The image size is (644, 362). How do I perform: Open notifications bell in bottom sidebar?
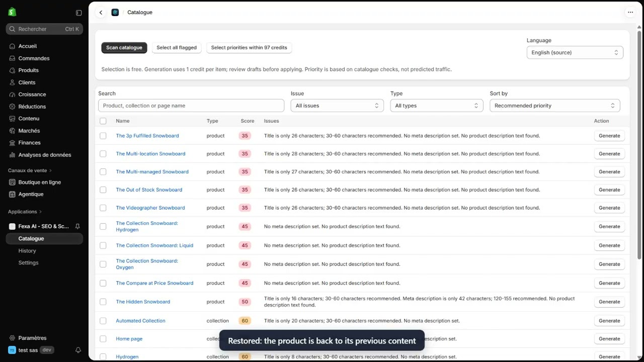coord(78,350)
